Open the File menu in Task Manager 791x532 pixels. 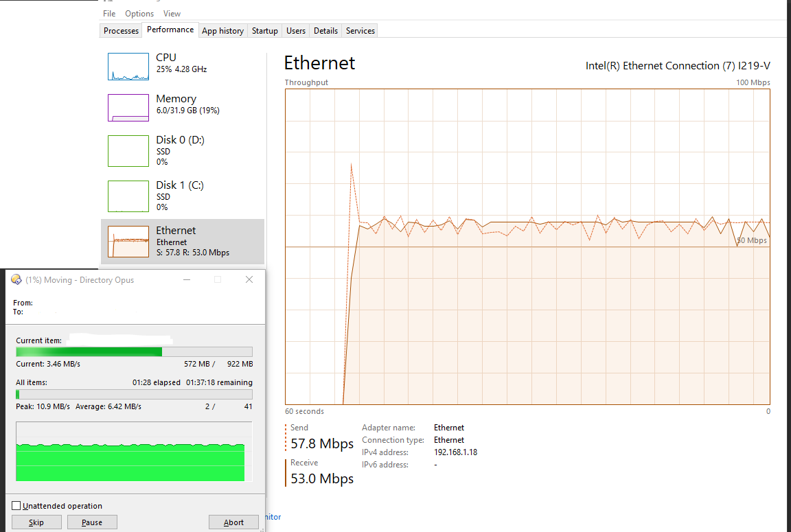[x=109, y=14]
